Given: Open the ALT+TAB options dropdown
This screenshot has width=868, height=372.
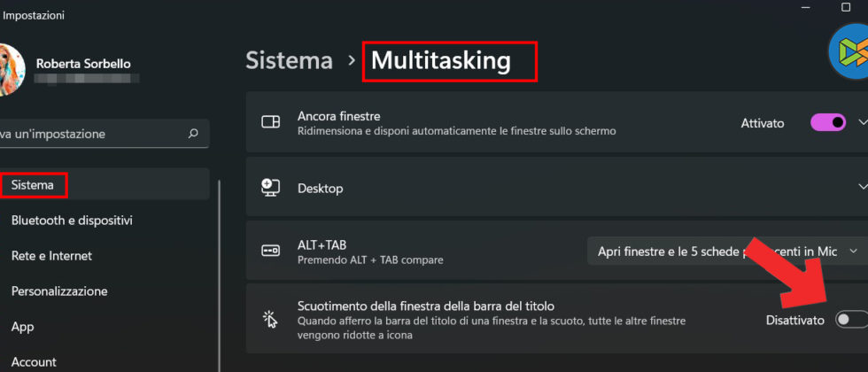Looking at the screenshot, I should click(x=726, y=251).
